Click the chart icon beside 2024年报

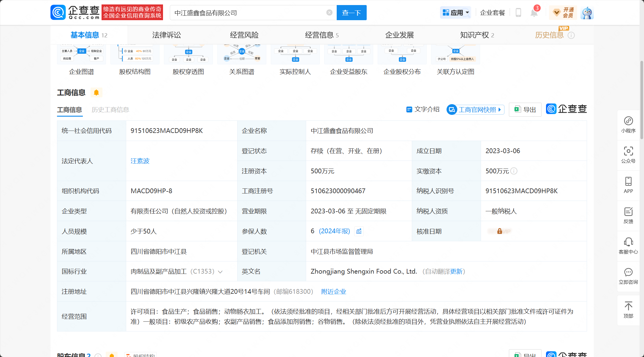pos(359,231)
